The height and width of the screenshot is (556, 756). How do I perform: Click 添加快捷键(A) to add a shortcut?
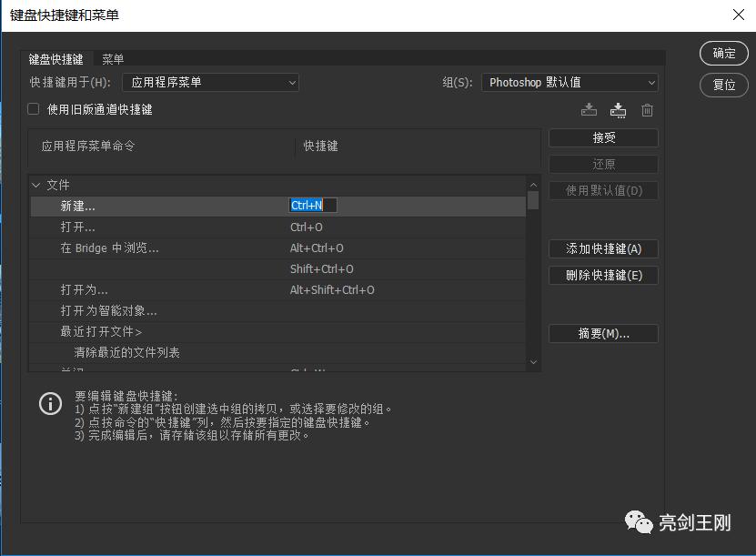603,248
